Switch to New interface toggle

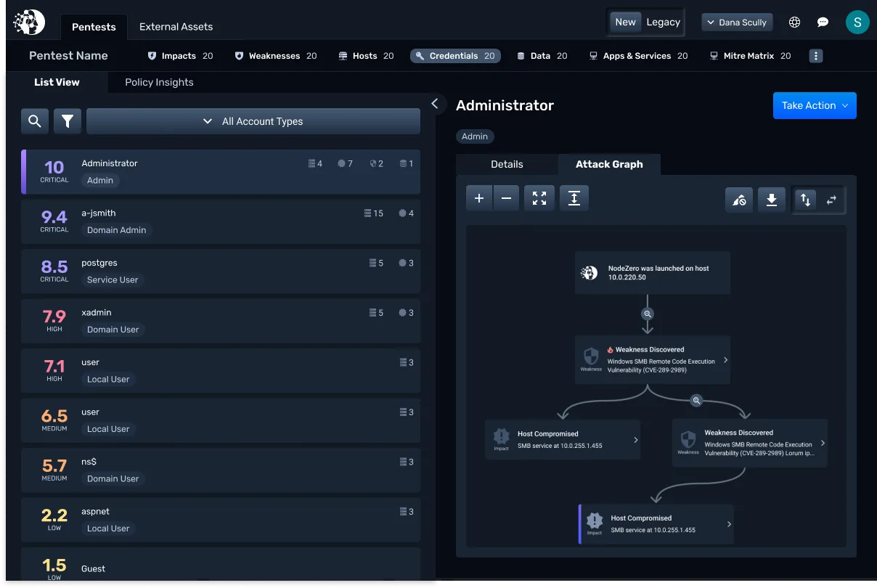tap(625, 22)
